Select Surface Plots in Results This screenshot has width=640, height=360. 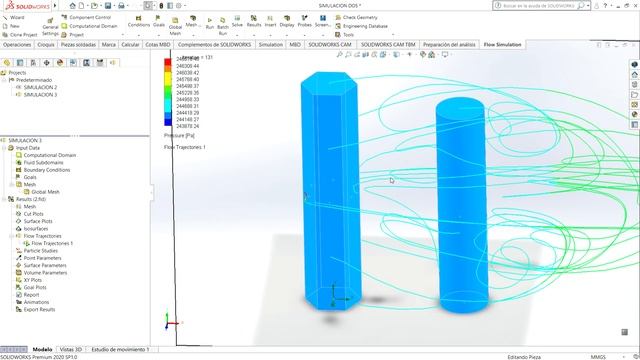[x=34, y=221]
